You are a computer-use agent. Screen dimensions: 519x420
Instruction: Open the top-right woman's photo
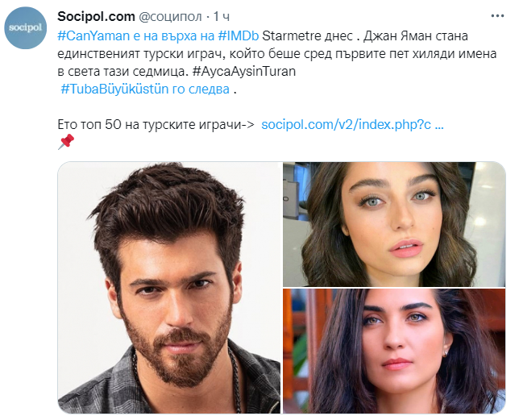point(394,224)
